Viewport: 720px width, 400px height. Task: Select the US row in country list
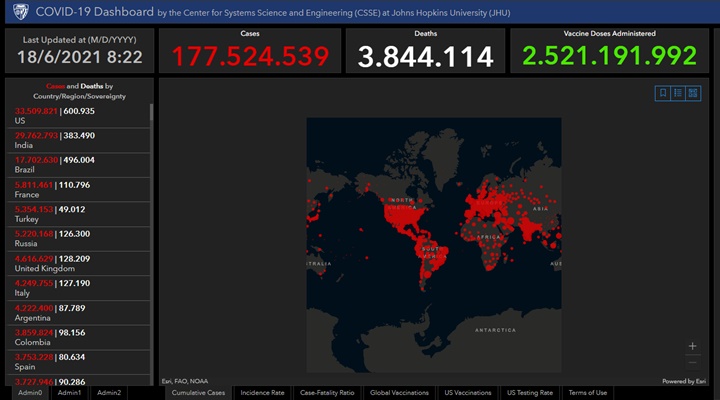click(78, 116)
